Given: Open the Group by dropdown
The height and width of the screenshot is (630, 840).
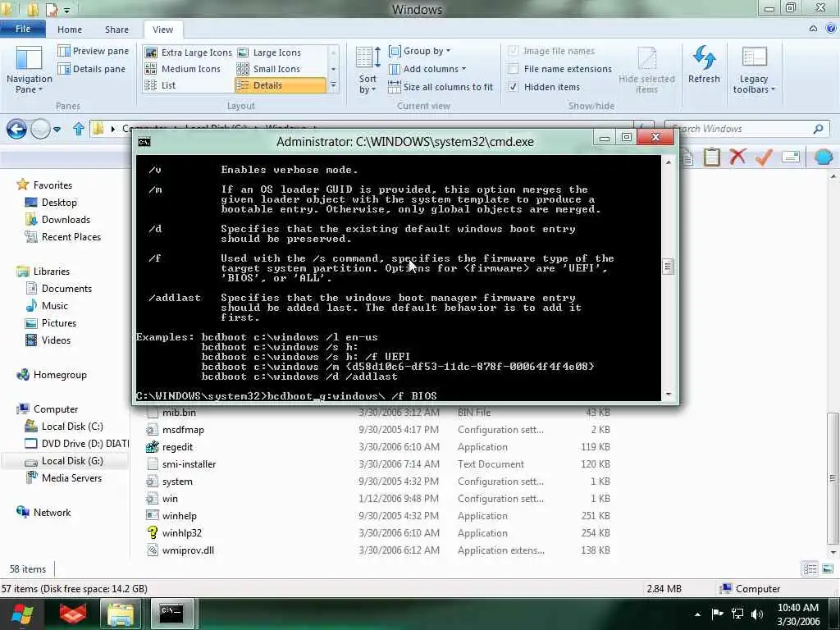Looking at the screenshot, I should [x=419, y=51].
